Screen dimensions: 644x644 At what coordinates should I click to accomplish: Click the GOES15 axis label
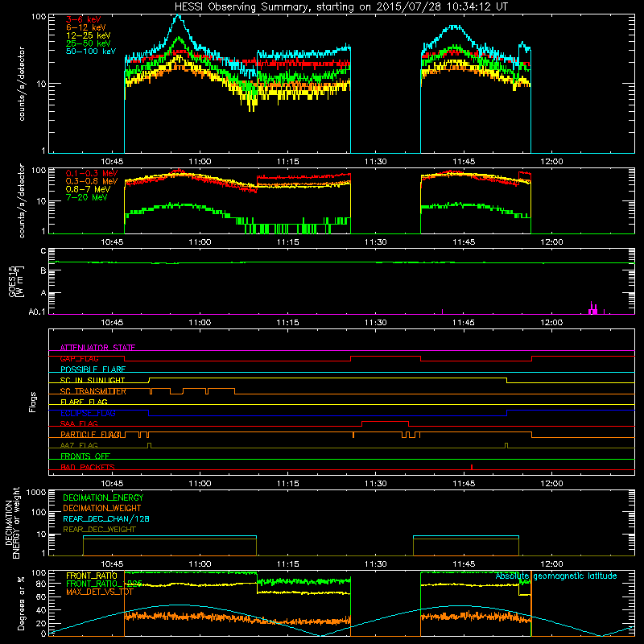[x=16, y=282]
